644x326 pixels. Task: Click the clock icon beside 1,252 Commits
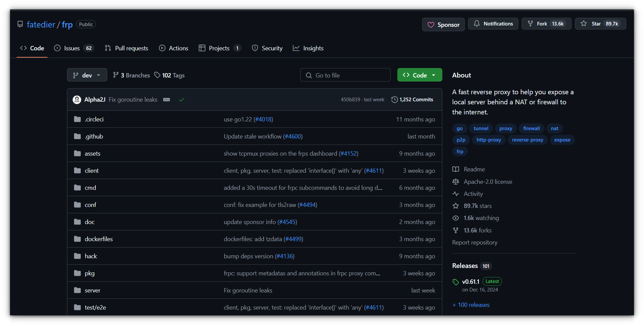tap(394, 99)
